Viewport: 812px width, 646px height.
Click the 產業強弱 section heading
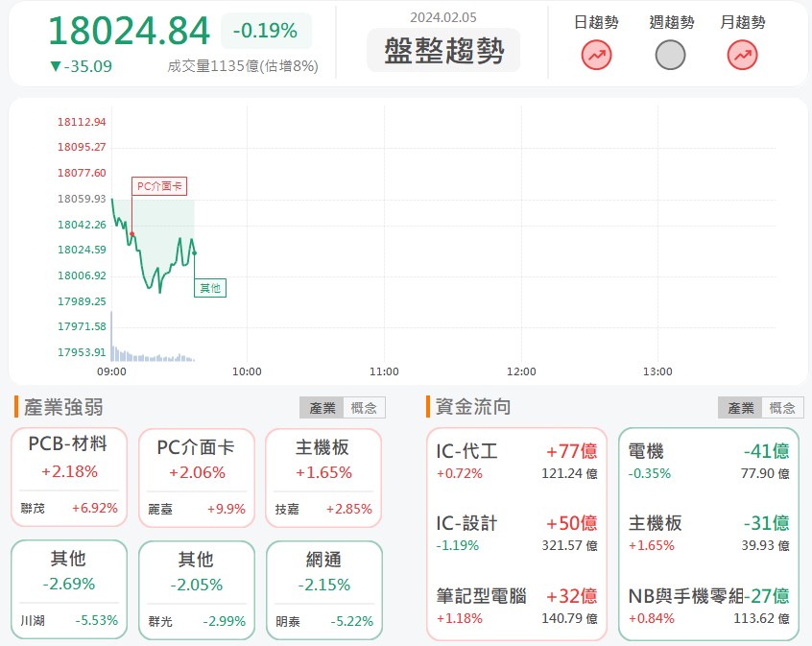pos(63,407)
